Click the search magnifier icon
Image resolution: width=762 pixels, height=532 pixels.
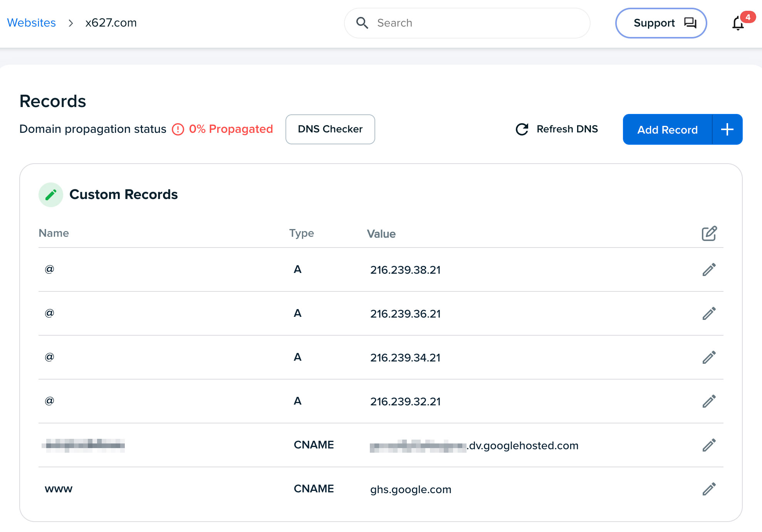[362, 23]
